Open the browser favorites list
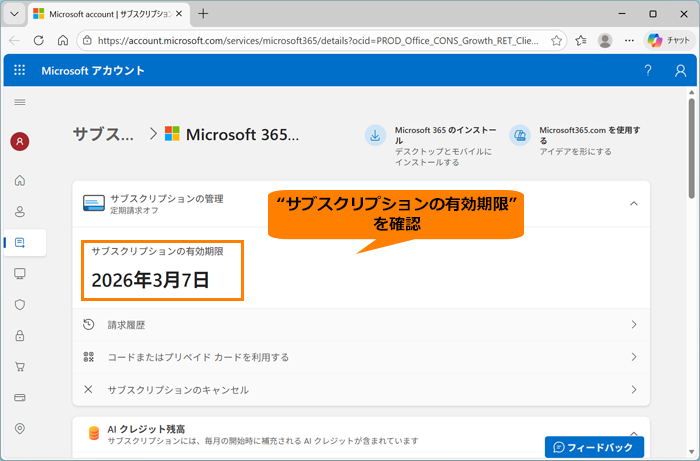Image resolution: width=700 pixels, height=461 pixels. tap(581, 41)
